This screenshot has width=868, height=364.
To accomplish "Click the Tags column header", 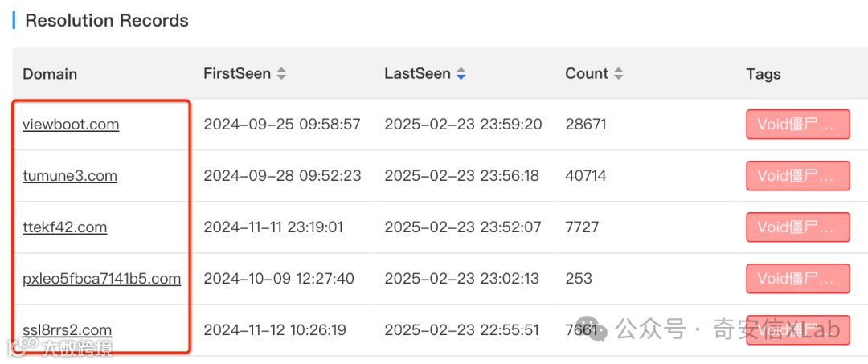I will [763, 74].
